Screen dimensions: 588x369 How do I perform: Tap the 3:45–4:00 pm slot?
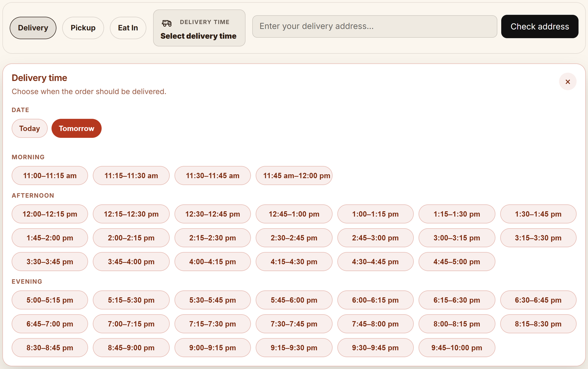(131, 262)
